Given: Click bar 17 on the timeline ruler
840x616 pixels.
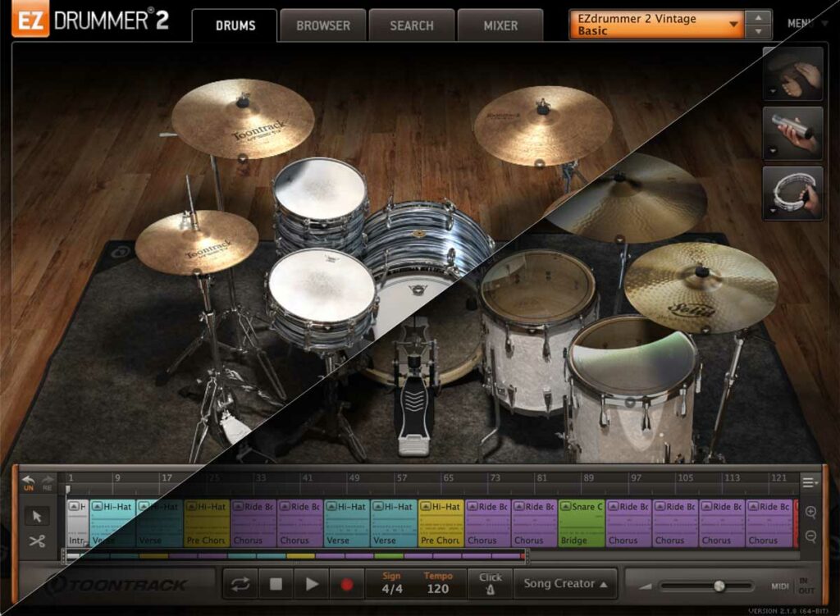Looking at the screenshot, I should point(167,478).
